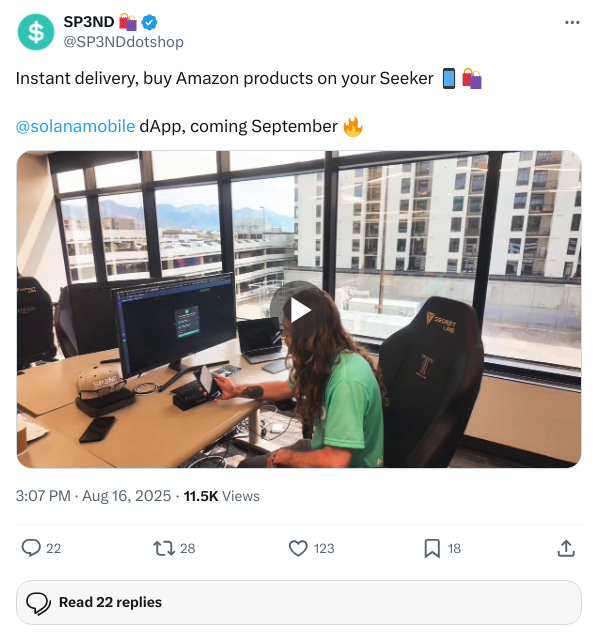
Task: Click the speech bubble in Read replies
Action: 38,603
